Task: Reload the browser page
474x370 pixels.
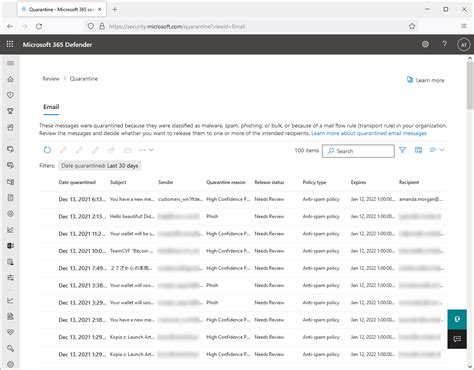Action: point(39,26)
